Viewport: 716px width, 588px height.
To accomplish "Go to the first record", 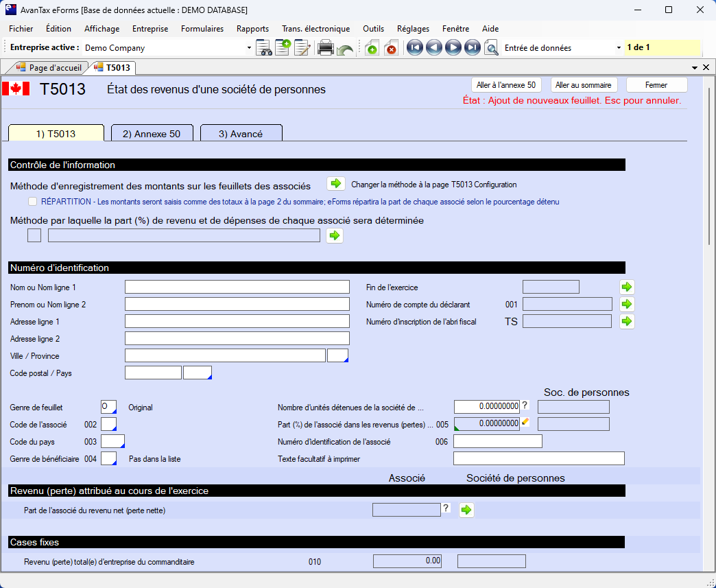I will 414,48.
